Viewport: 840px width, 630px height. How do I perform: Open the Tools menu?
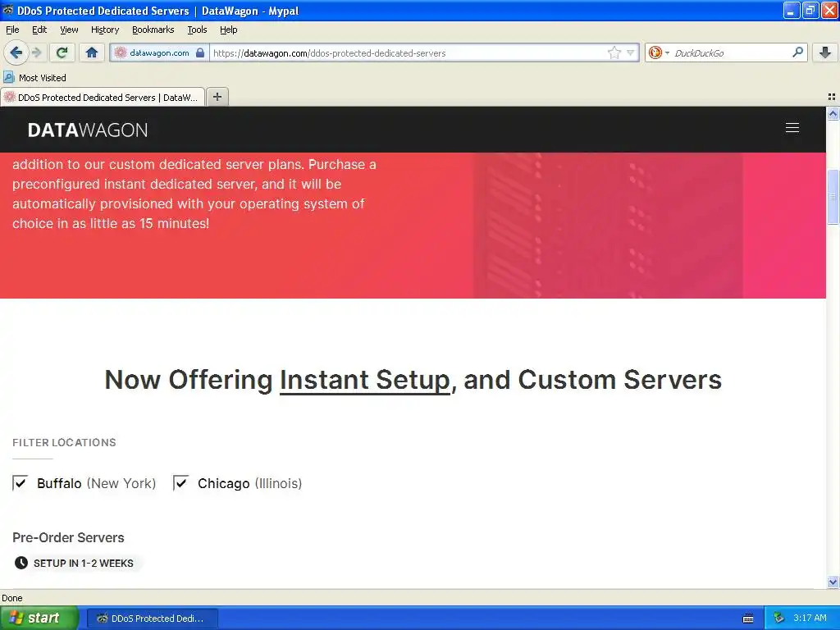coord(197,30)
